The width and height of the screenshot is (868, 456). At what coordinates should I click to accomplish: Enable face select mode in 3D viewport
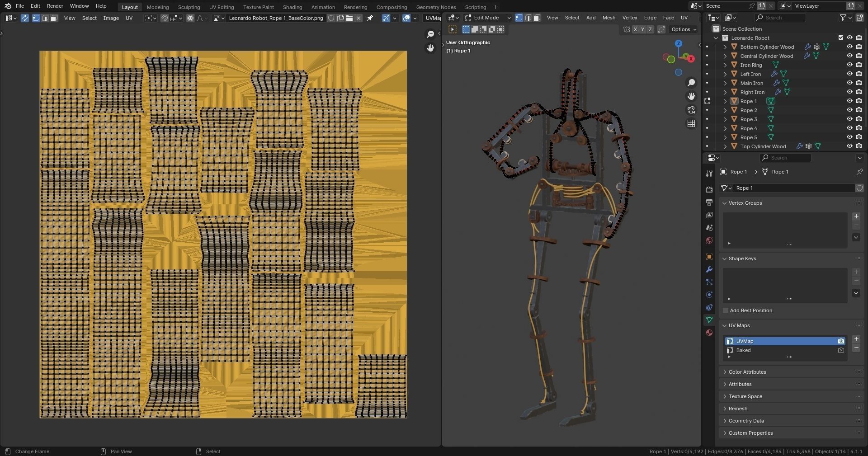point(537,18)
